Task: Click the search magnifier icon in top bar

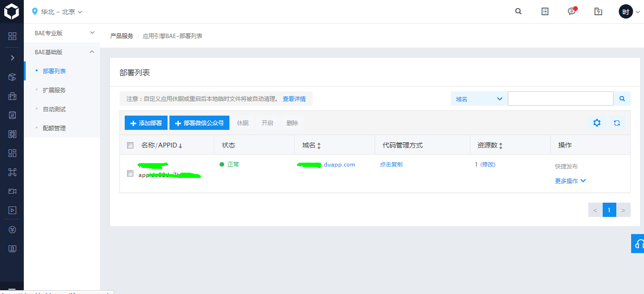Action: 518,11
